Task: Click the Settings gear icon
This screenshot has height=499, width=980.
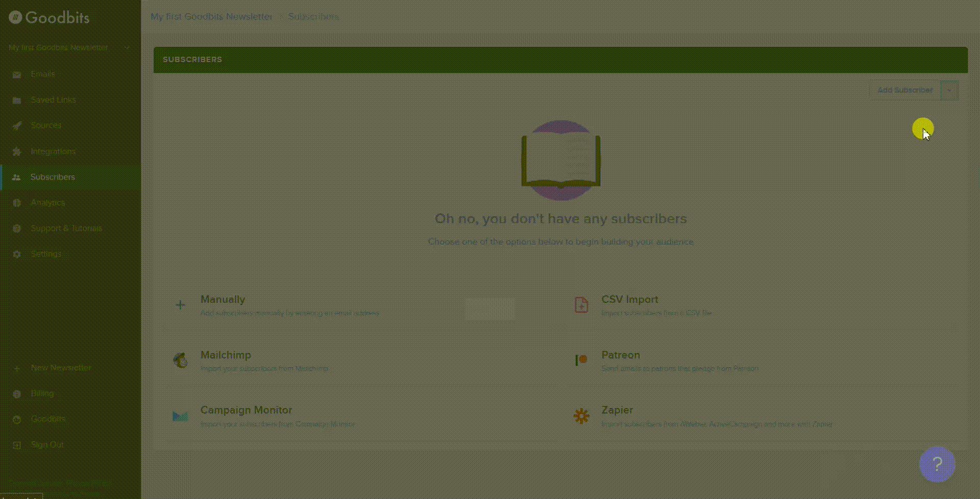Action: [17, 254]
